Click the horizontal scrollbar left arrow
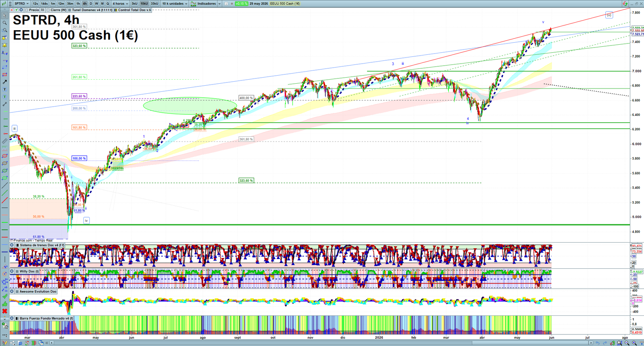644x346 pixels. [52, 343]
